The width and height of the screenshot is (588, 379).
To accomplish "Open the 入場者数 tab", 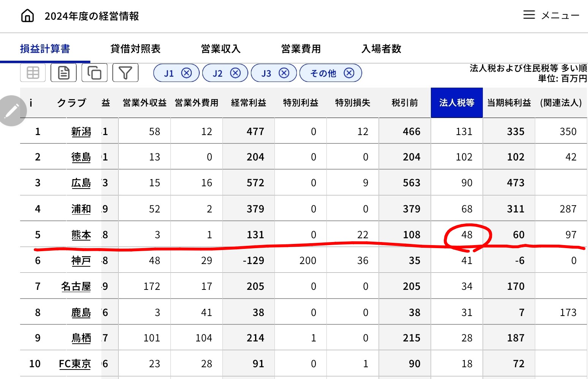I will 381,49.
